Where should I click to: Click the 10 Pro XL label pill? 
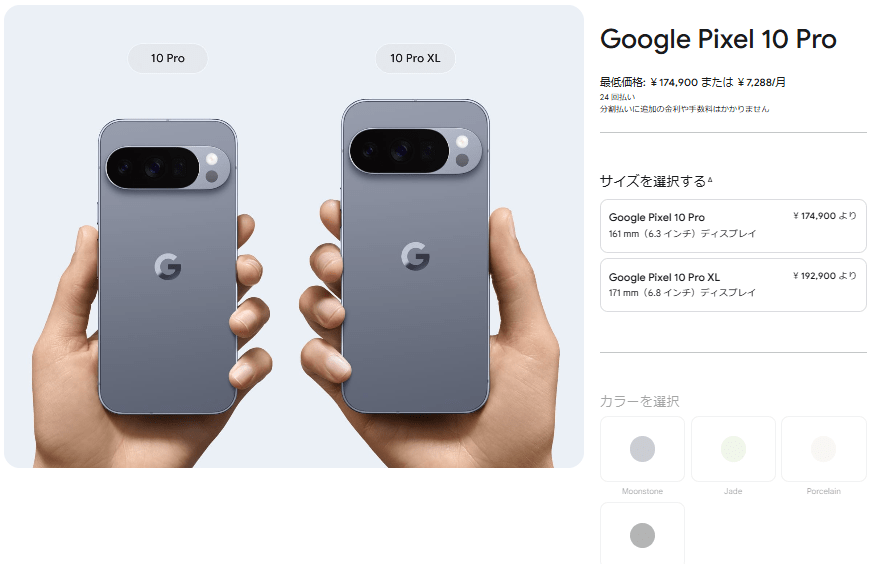pyautogui.click(x=415, y=58)
